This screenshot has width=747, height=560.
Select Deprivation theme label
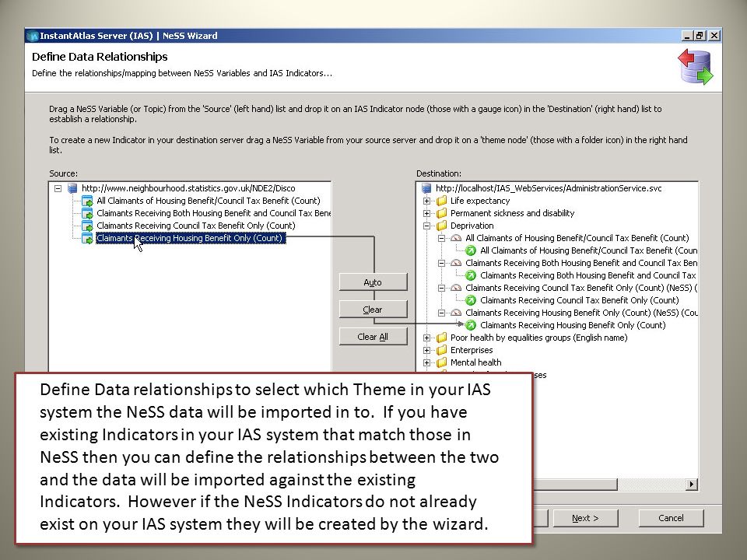pos(472,226)
